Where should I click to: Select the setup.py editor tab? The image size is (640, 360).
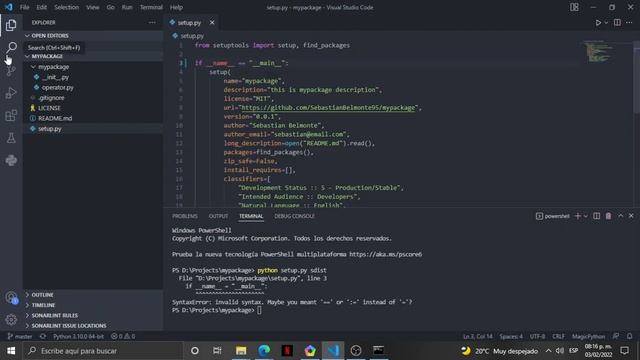pos(189,23)
